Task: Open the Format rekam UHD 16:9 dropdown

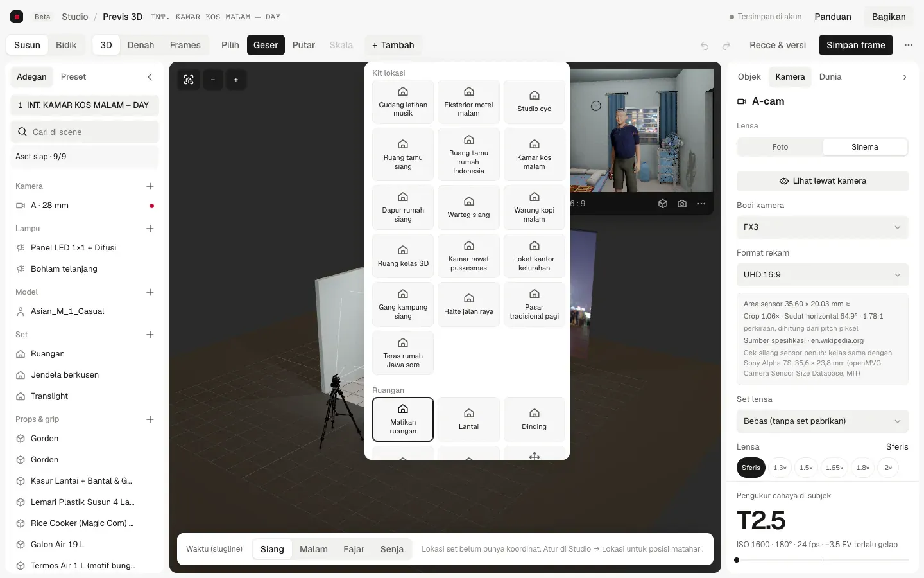Action: point(823,275)
